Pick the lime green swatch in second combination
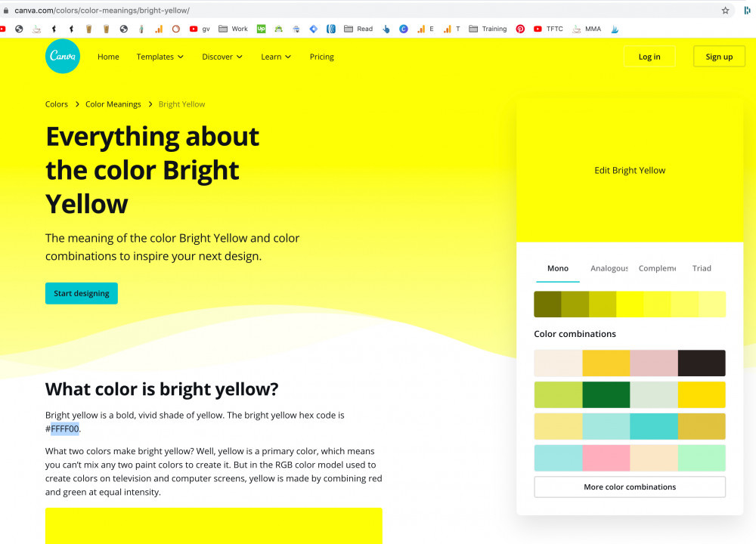The width and height of the screenshot is (756, 544). (x=559, y=394)
